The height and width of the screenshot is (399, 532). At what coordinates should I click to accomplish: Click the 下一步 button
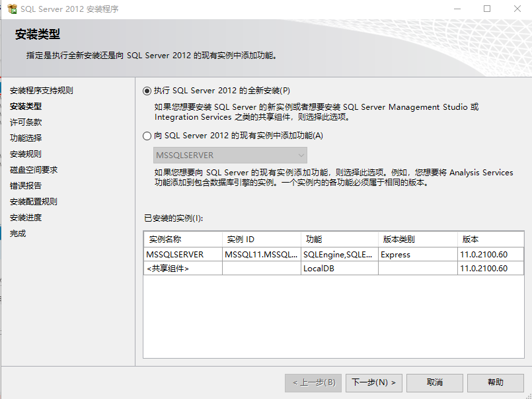tap(373, 382)
